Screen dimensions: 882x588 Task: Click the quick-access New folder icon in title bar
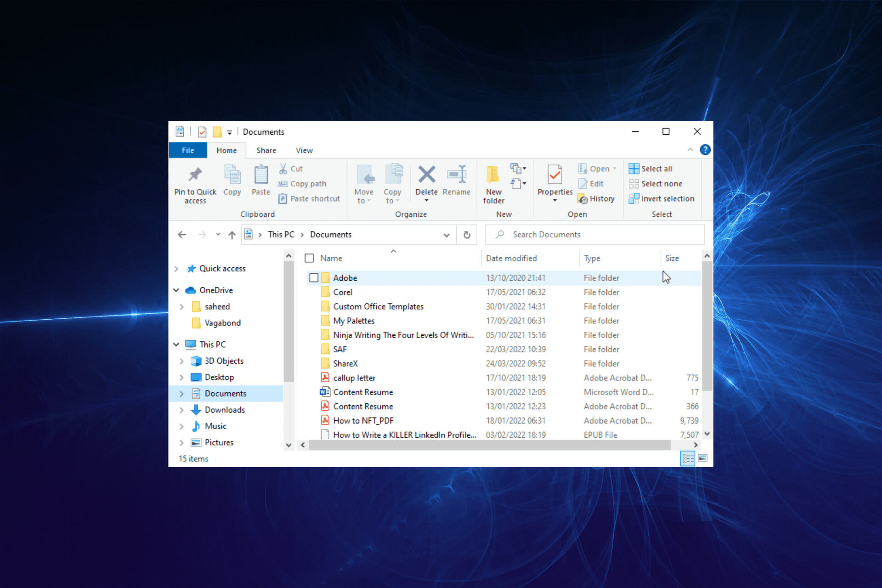coord(217,132)
